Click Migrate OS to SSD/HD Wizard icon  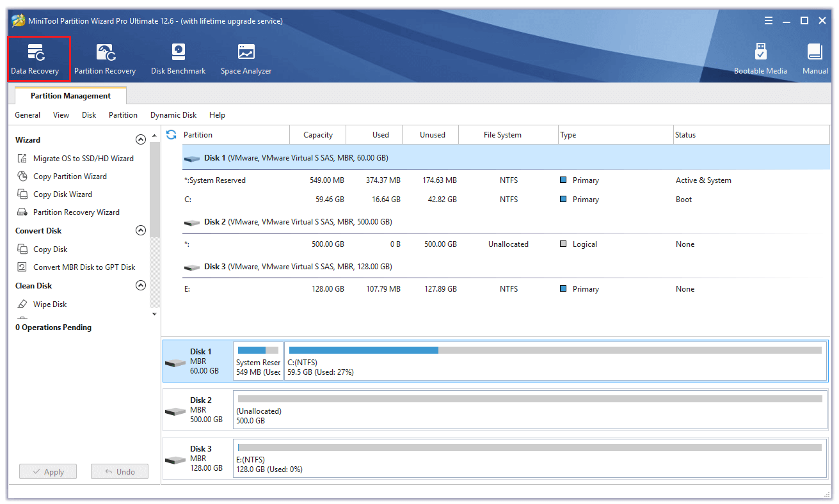tap(22, 158)
